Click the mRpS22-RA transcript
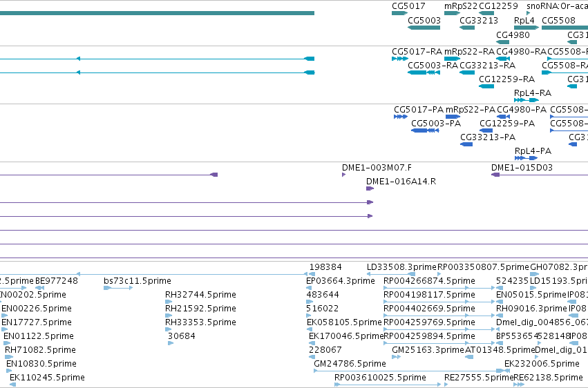588x388 pixels. (x=453, y=59)
